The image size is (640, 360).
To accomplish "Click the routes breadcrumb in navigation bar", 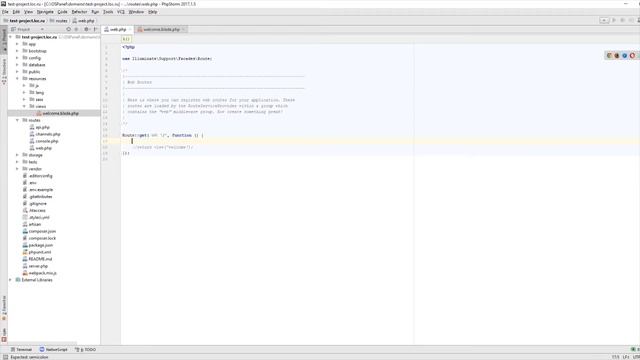I will coord(59,20).
